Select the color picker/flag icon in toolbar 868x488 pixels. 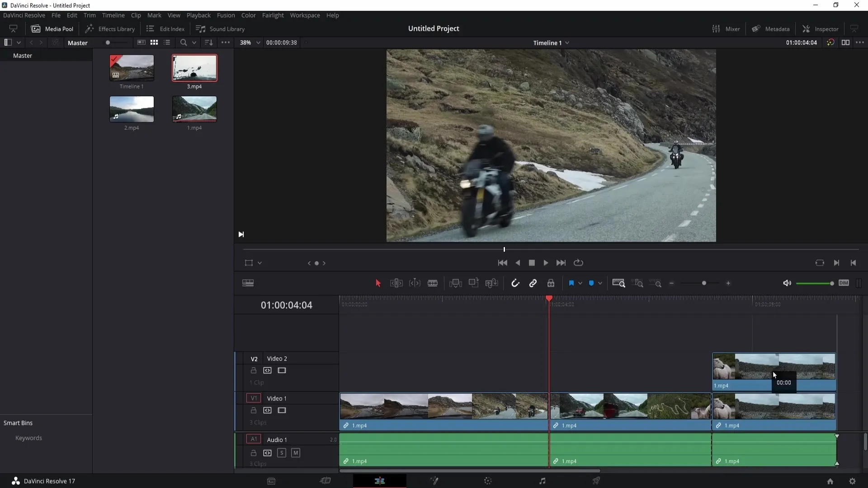point(571,283)
